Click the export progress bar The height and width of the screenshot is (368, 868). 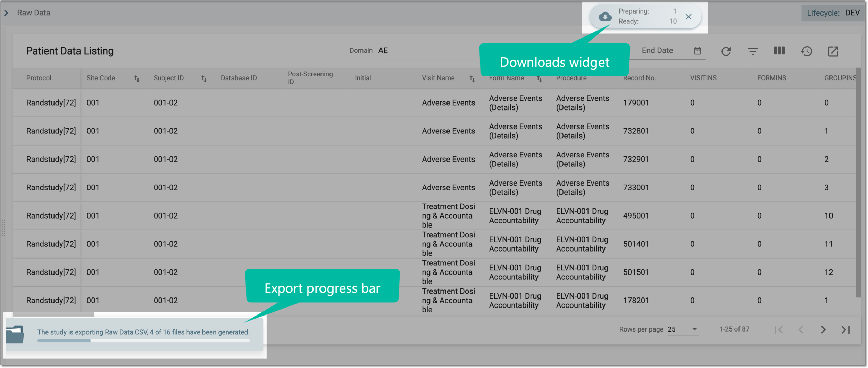coord(143,341)
